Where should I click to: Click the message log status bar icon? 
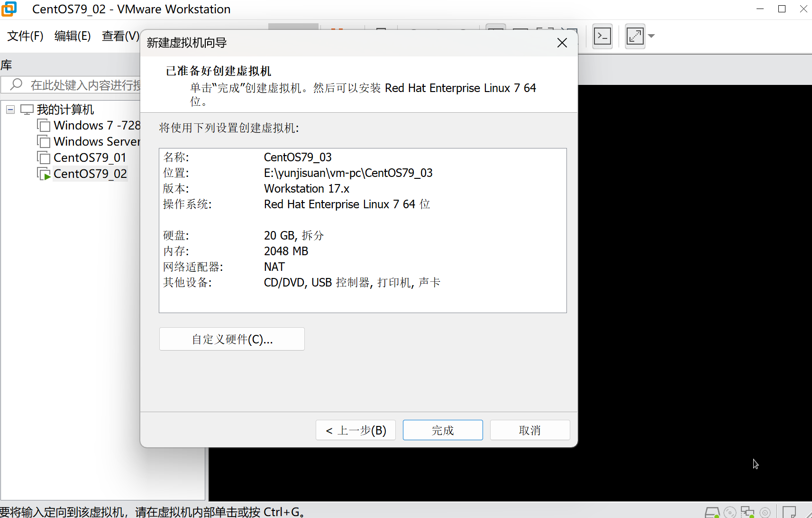[x=789, y=512]
